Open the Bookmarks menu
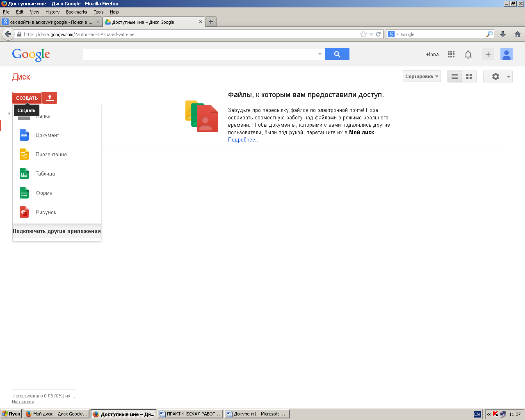Viewport: 525px width, 420px height. tap(77, 12)
